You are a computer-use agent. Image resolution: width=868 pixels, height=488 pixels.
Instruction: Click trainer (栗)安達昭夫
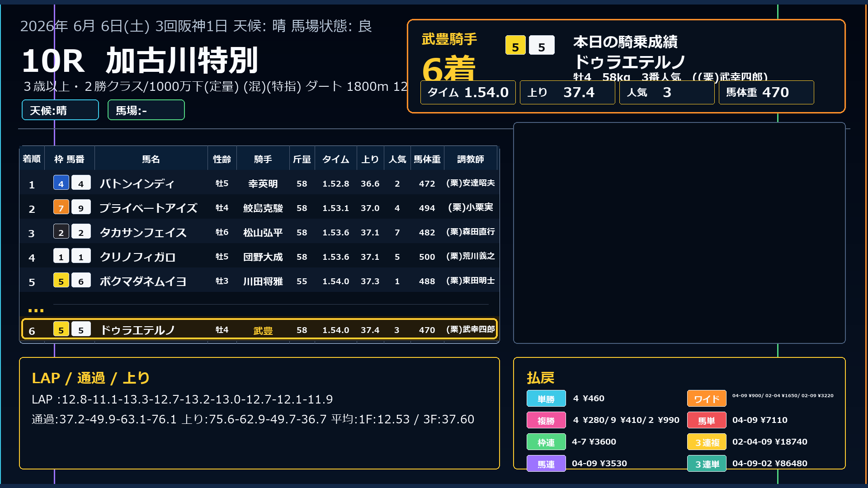[471, 183]
